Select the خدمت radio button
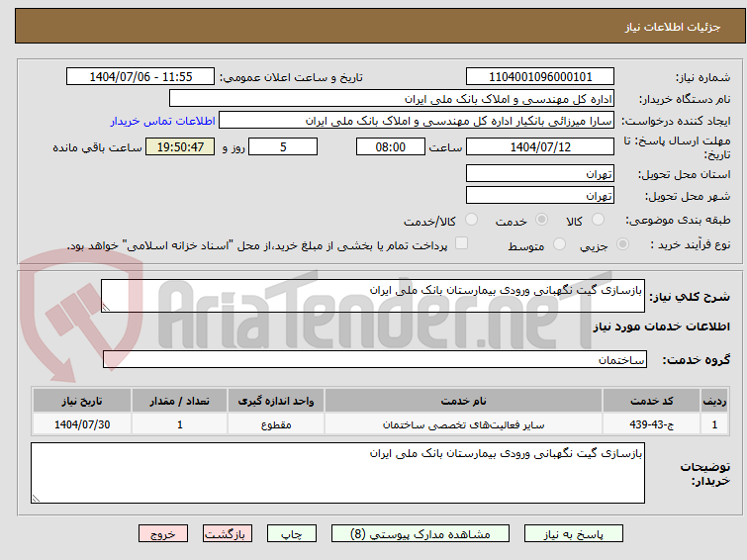This screenshot has width=747, height=560. [541, 220]
